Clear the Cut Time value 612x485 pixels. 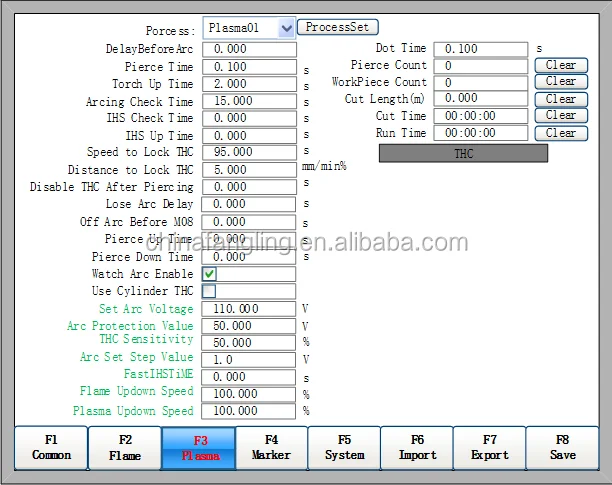point(561,115)
